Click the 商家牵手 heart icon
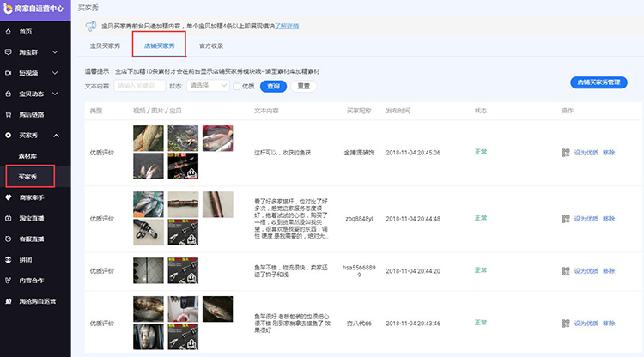Viewport: 644px width, 357px height. pyautogui.click(x=9, y=197)
